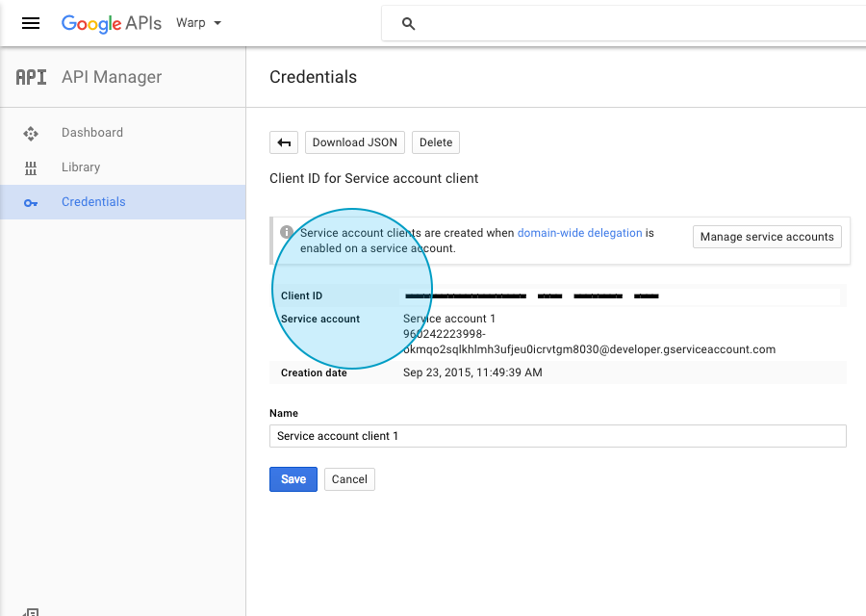This screenshot has height=616, width=866.
Task: Click the service account email address
Action: coord(589,342)
